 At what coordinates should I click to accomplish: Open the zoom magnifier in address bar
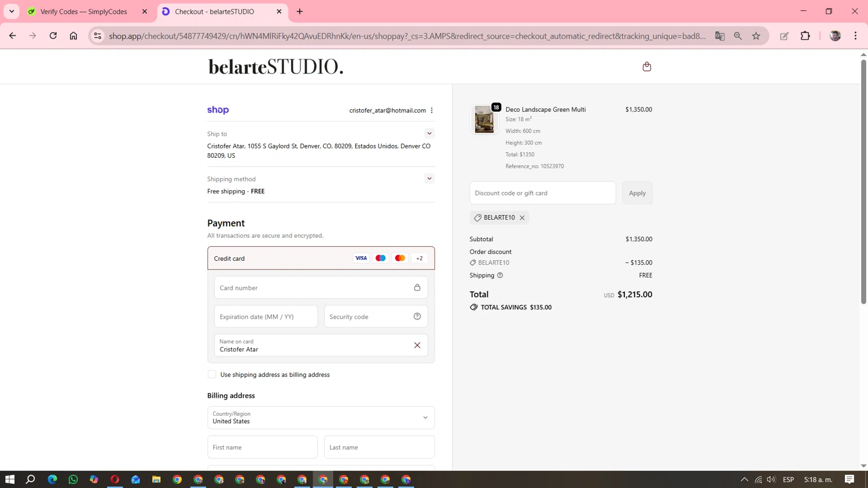point(738,36)
